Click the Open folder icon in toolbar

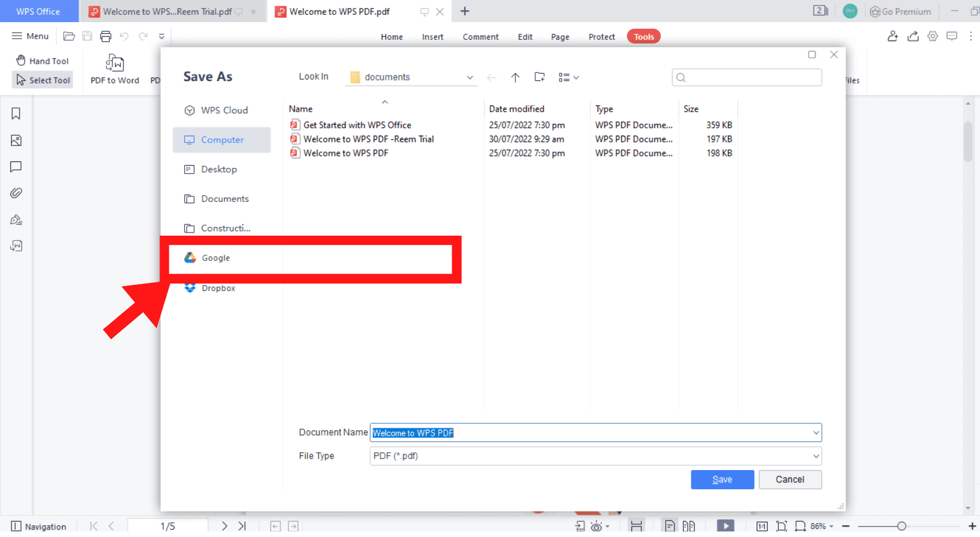pyautogui.click(x=69, y=36)
